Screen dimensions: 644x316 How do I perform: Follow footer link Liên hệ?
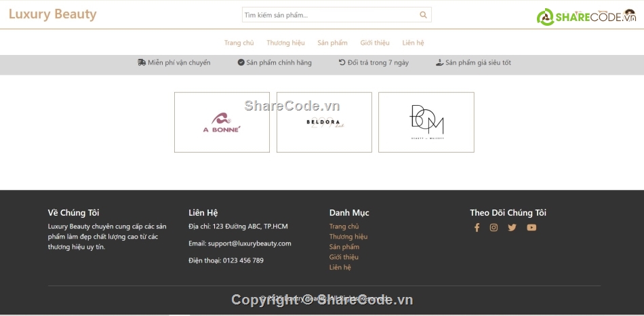(340, 267)
